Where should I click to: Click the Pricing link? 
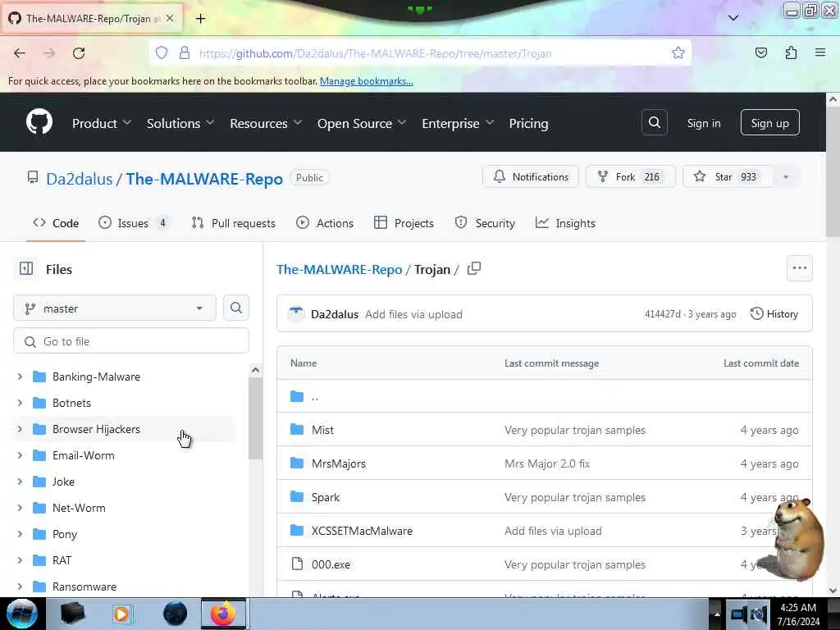click(x=528, y=123)
